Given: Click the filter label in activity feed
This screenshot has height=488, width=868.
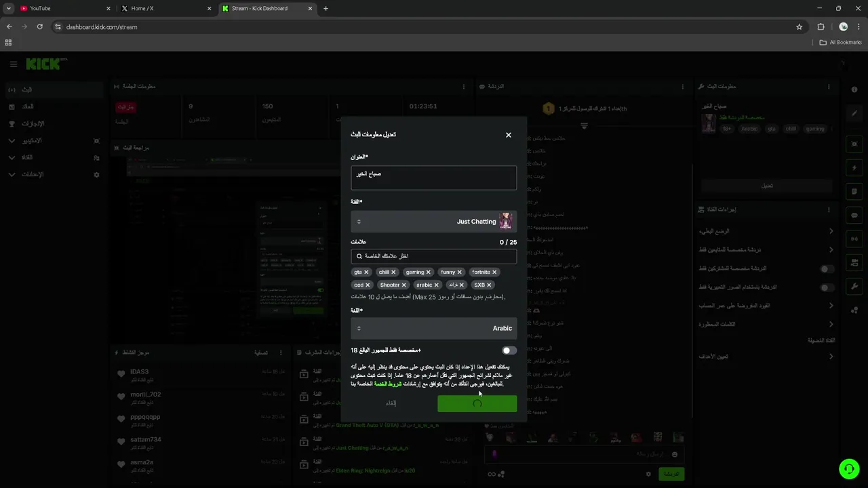Looking at the screenshot, I should tap(261, 352).
